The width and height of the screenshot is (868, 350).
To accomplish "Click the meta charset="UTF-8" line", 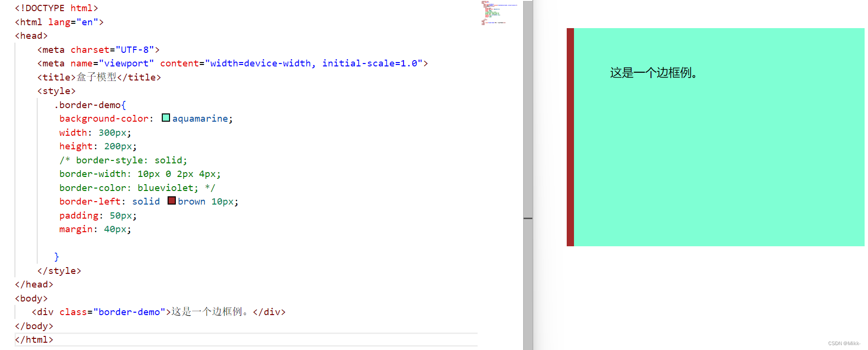I will click(x=98, y=50).
